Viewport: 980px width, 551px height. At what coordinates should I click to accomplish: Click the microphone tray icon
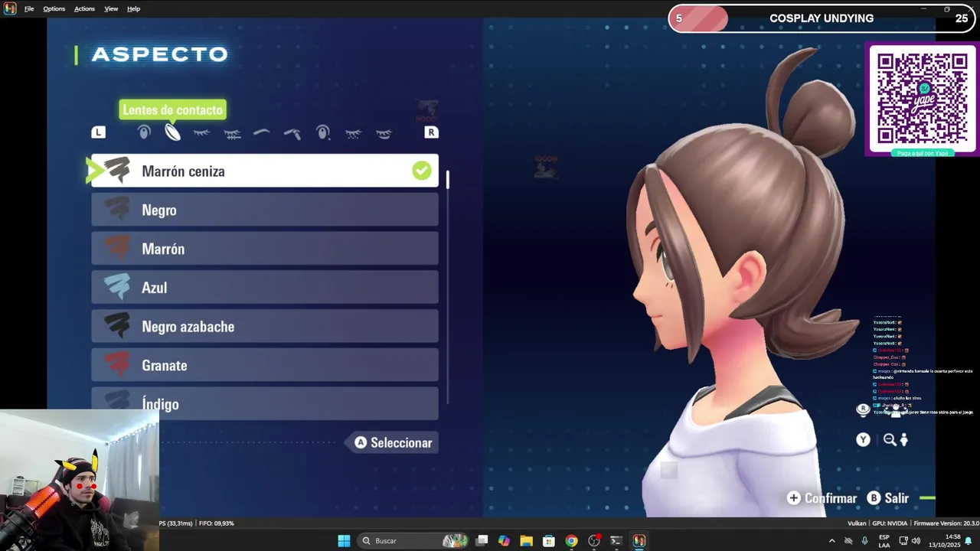pos(864,541)
